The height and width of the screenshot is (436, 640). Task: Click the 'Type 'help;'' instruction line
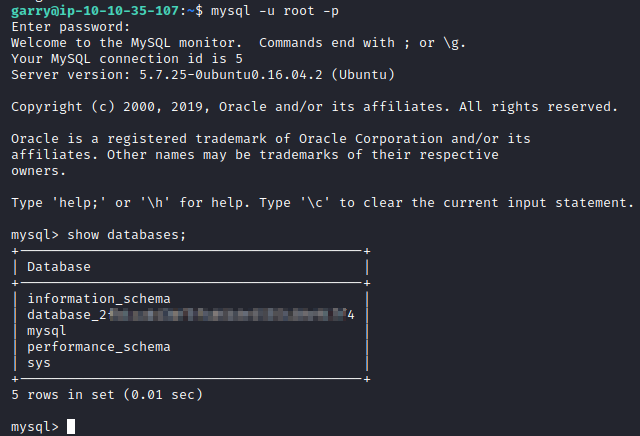coord(322,203)
